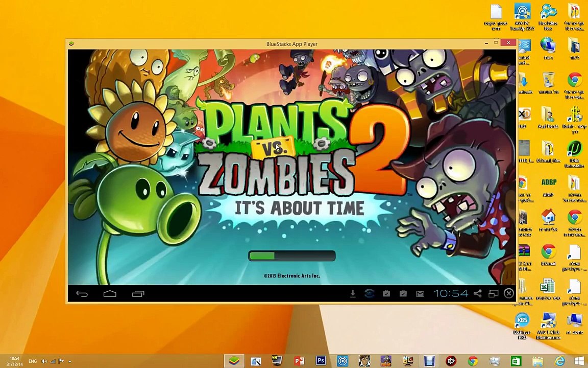Open Hex Editor Neo desktop shortcut
The image size is (588, 368).
(x=548, y=17)
